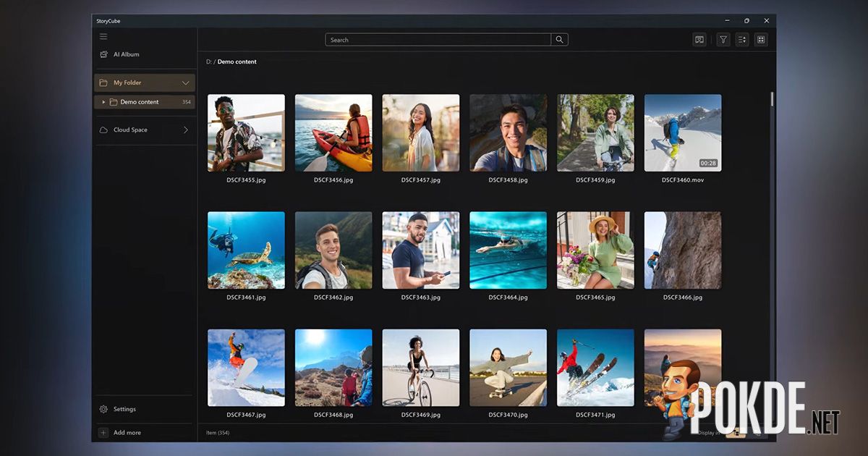Select Demo content folder row
868x456 pixels.
click(145, 102)
